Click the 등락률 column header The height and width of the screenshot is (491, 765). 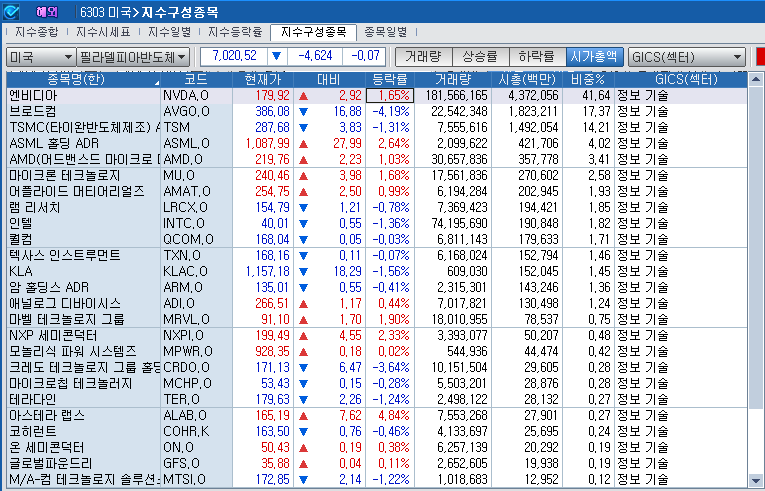389,80
